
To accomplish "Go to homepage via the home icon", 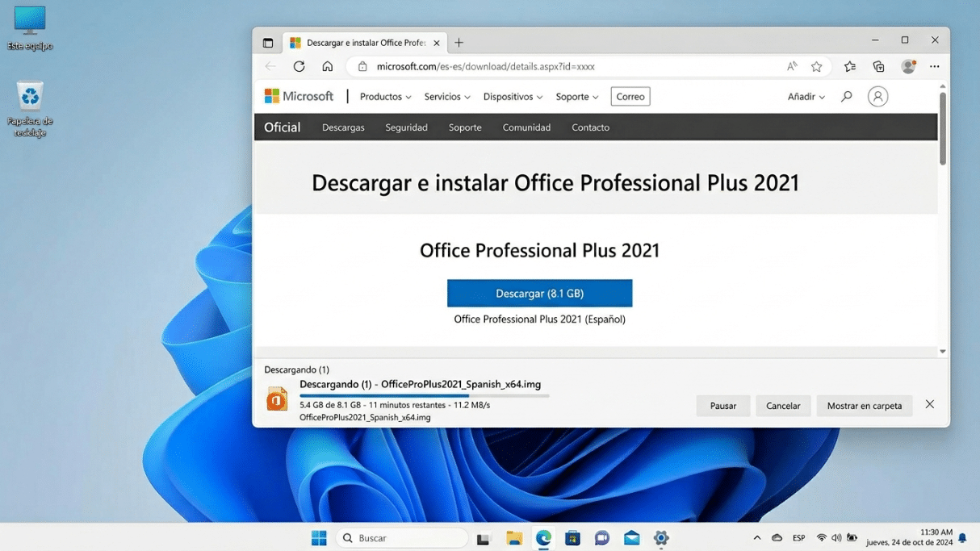I will pyautogui.click(x=328, y=66).
